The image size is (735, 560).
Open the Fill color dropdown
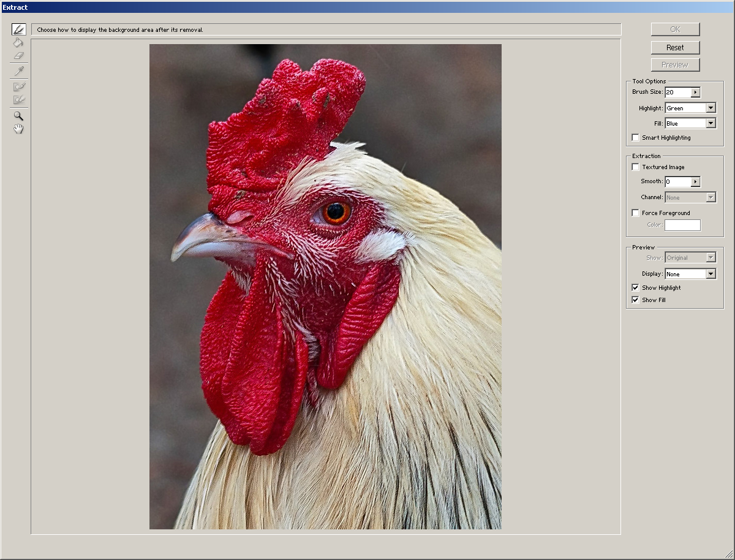[710, 123]
